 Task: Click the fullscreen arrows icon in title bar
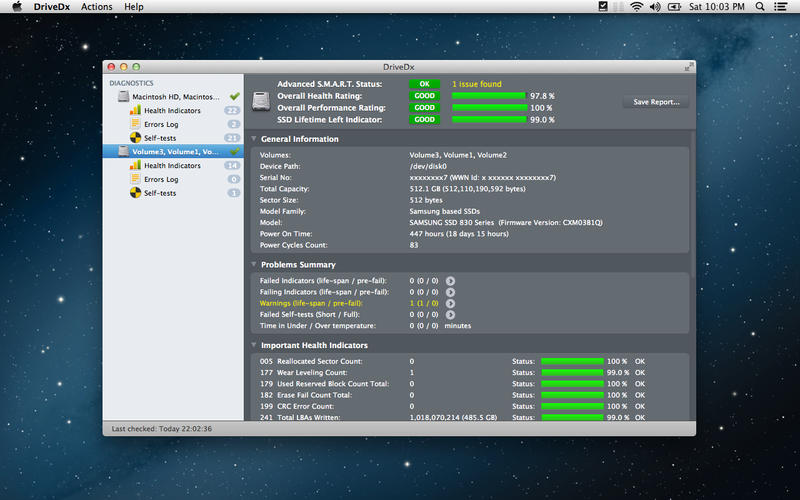689,66
